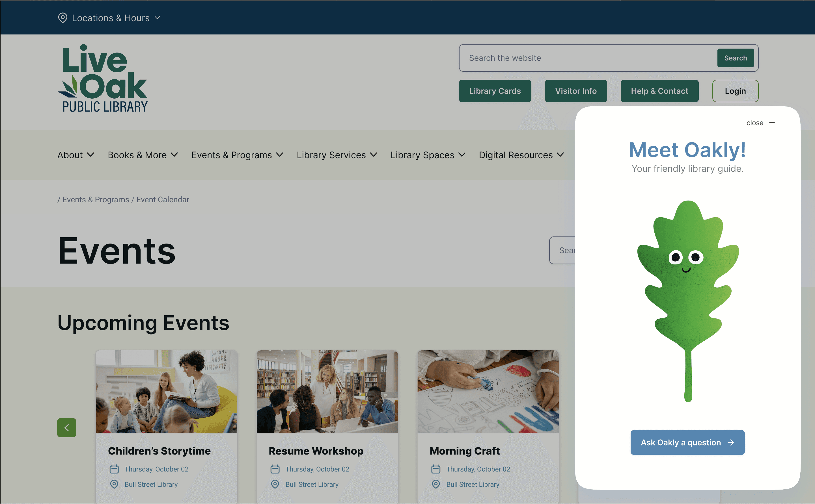Click calendar icon on Children's Storytime card

114,469
